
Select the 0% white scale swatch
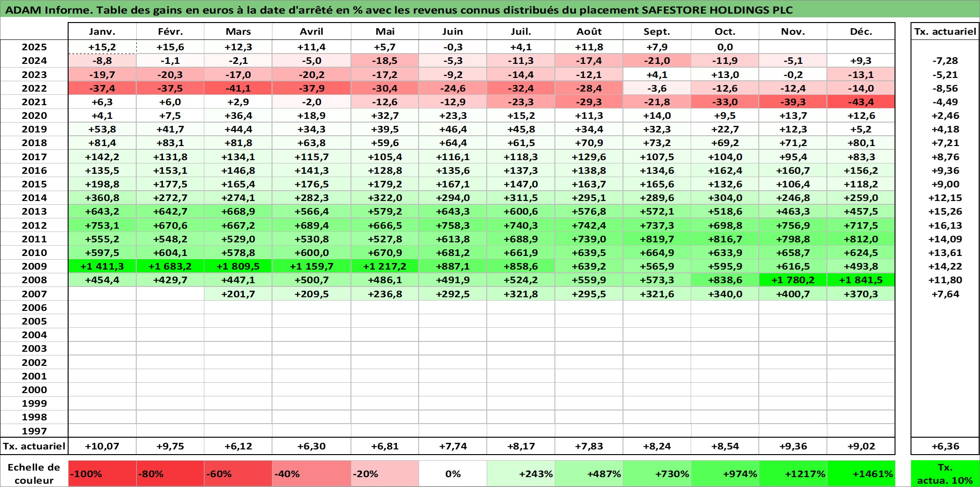pyautogui.click(x=452, y=473)
